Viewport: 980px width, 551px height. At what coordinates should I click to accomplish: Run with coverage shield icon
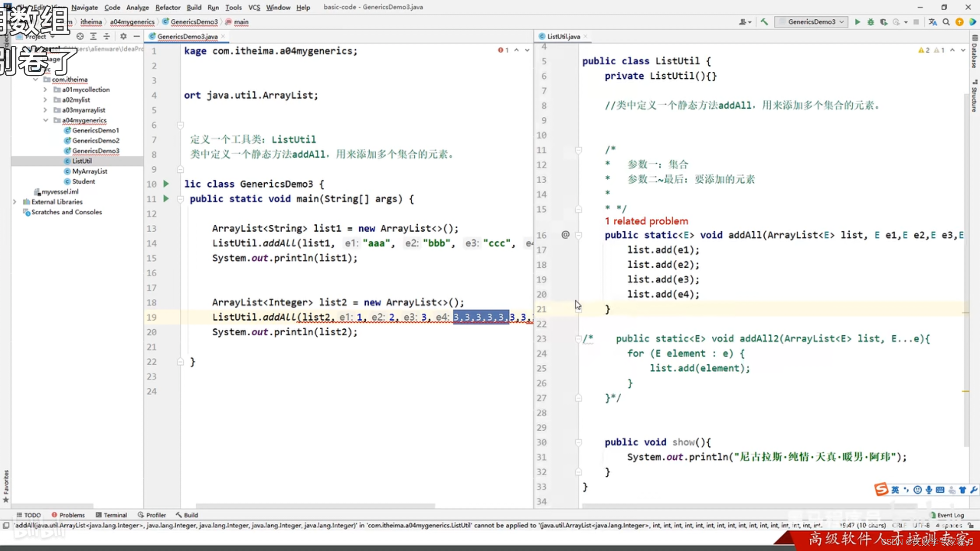pyautogui.click(x=883, y=22)
